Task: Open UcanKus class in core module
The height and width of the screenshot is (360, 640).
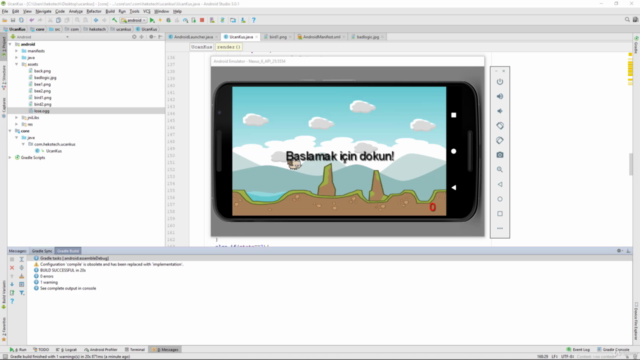Action: click(x=53, y=151)
